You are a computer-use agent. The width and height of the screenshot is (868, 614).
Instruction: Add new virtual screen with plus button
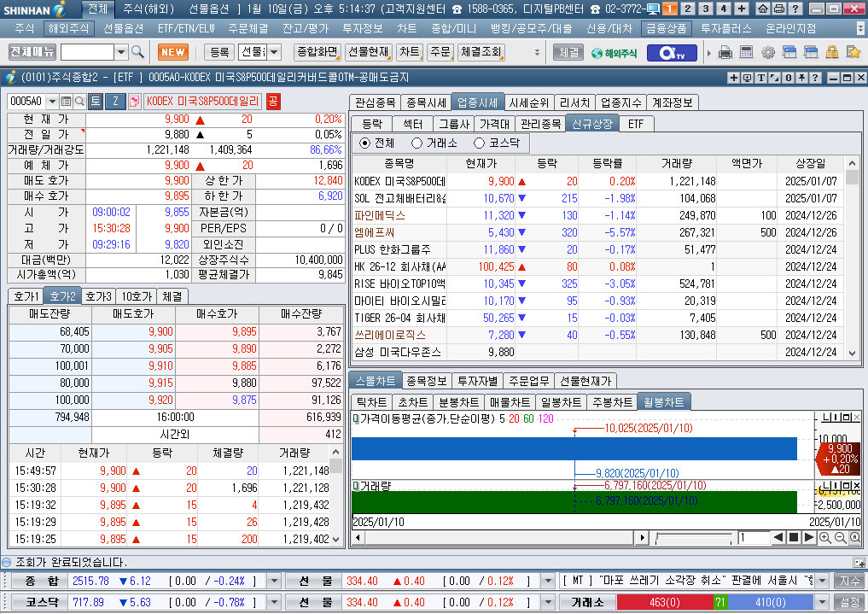(741, 9)
